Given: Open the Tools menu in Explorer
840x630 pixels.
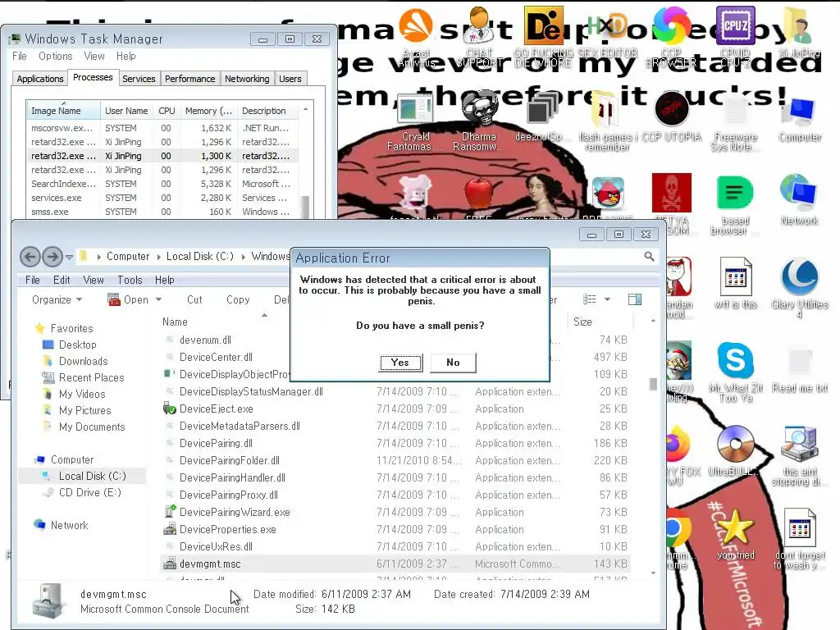Looking at the screenshot, I should pos(130,281).
